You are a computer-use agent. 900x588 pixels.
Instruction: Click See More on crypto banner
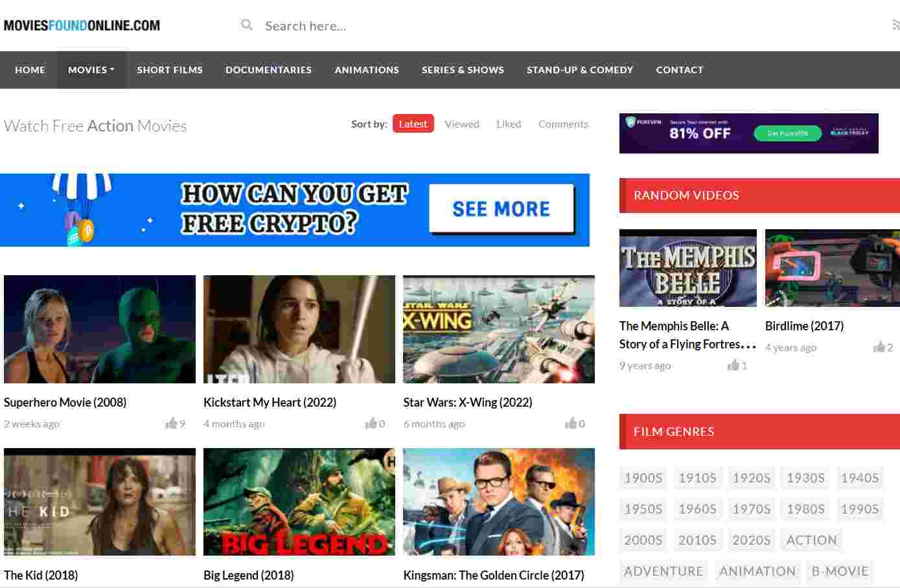pos(502,209)
